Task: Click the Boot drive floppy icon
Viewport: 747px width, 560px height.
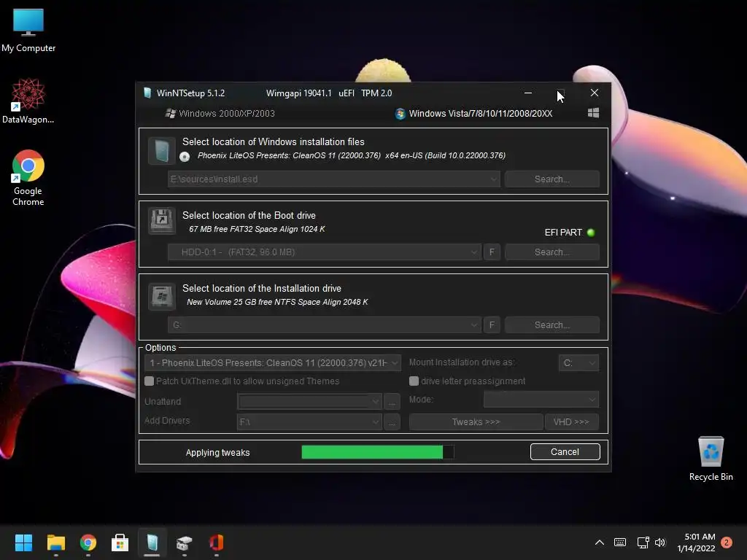Action: tap(162, 220)
